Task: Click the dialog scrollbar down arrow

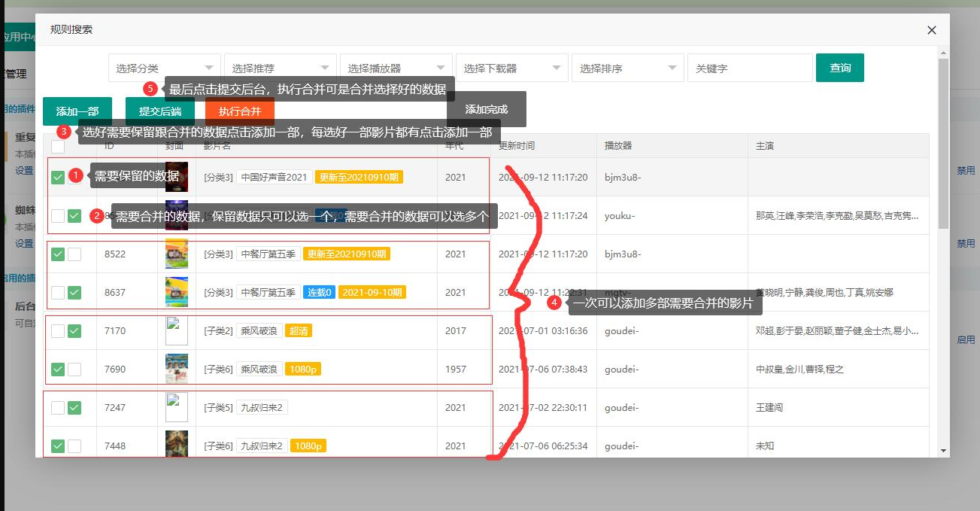Action: [x=943, y=451]
